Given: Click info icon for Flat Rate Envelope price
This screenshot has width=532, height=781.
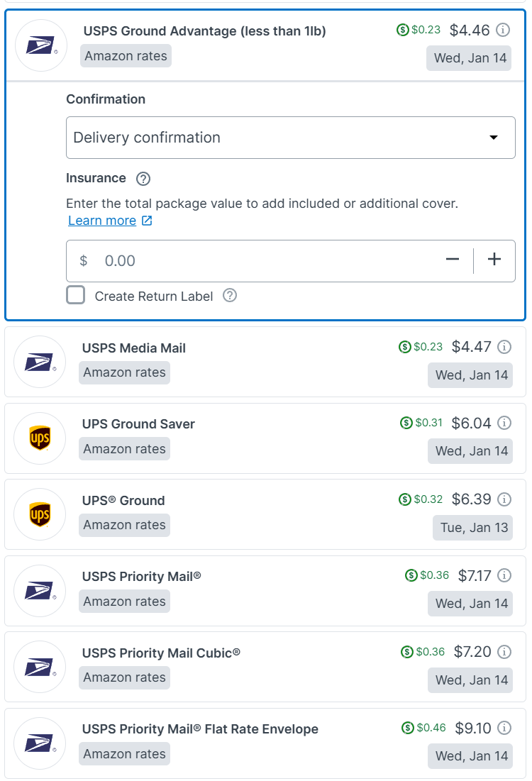Looking at the screenshot, I should [x=504, y=728].
